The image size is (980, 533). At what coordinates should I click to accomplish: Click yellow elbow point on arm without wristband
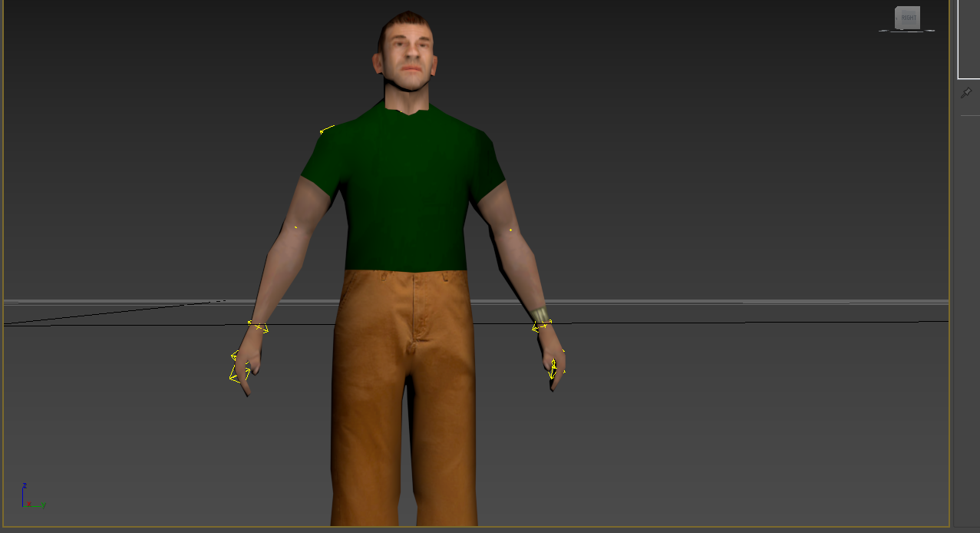coord(296,227)
